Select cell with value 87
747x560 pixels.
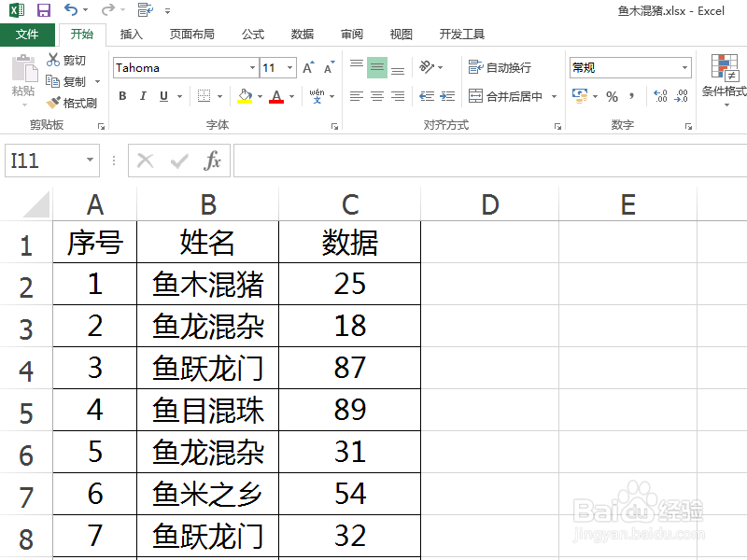[x=349, y=368]
